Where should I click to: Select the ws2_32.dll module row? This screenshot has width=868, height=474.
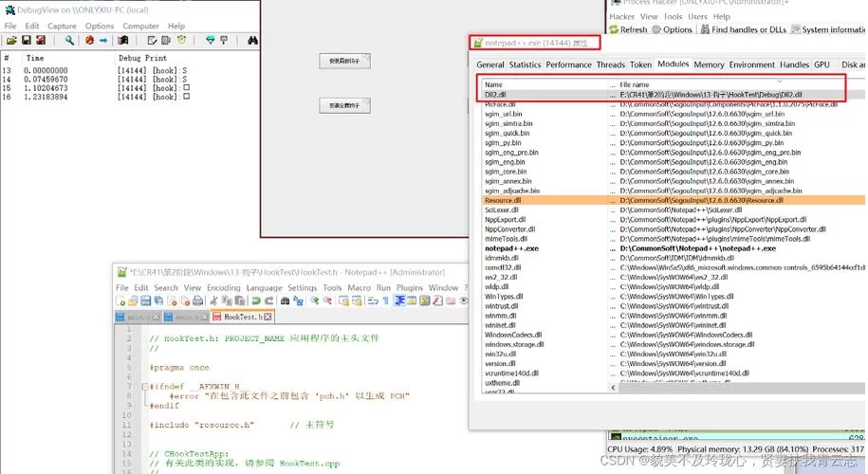(x=674, y=277)
